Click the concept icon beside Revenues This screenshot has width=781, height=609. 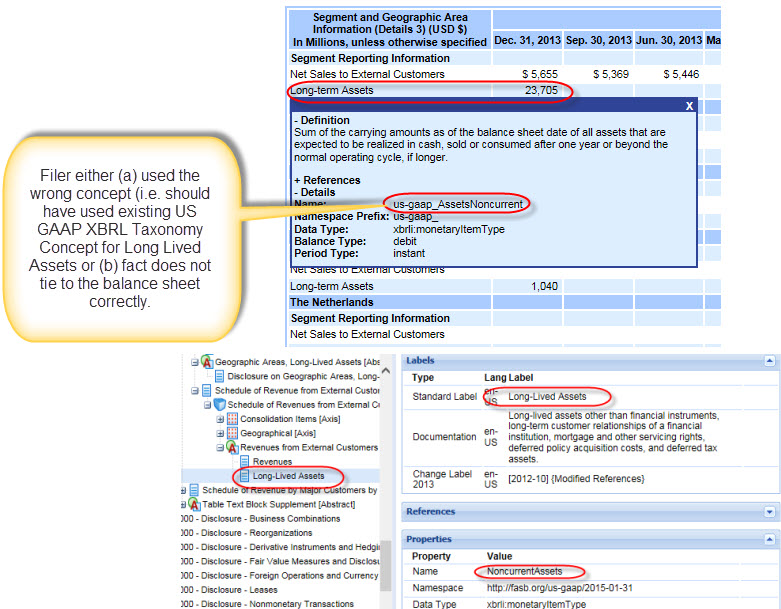coord(245,461)
